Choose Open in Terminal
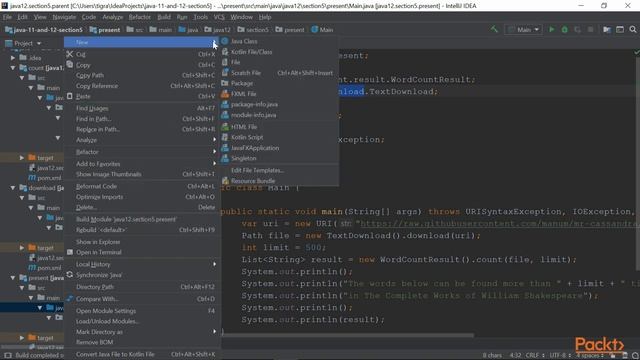This screenshot has width=640, height=360. pos(142,252)
